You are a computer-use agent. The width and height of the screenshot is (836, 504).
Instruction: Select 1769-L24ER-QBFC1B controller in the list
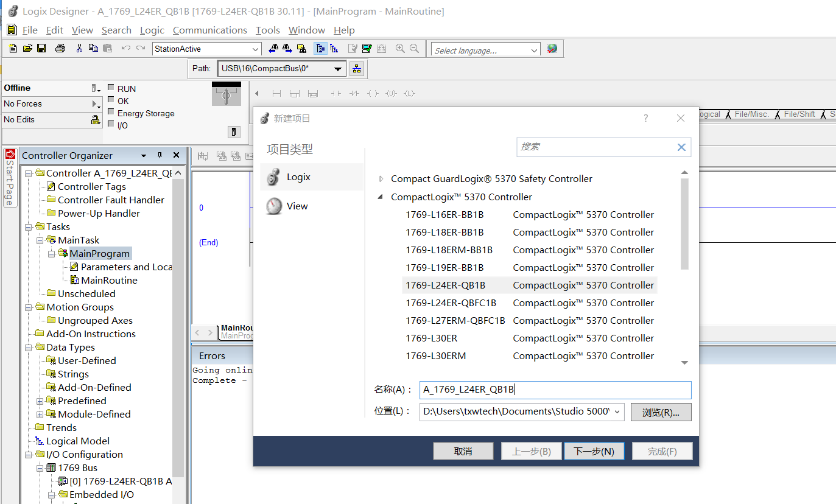pyautogui.click(x=530, y=303)
